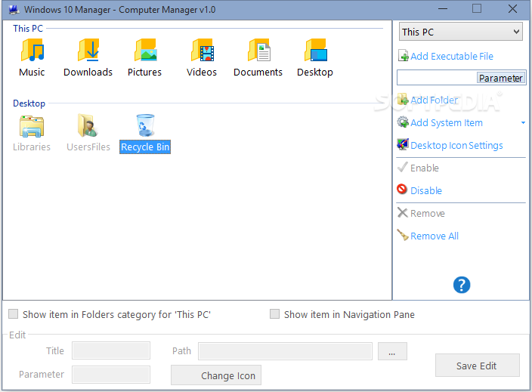Maximize the Computer Manager window
This screenshot has width=532, height=392.
click(477, 9)
